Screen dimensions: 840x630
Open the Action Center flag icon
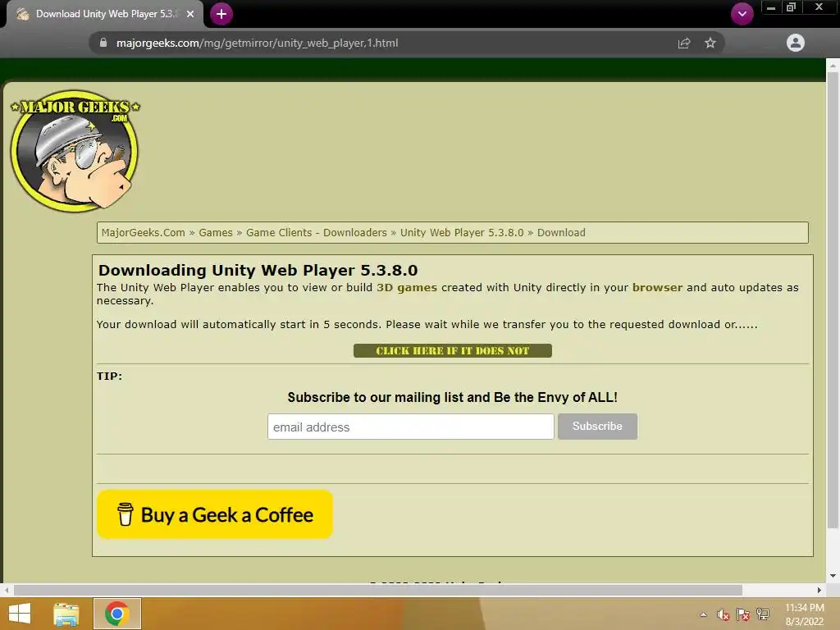pos(743,614)
